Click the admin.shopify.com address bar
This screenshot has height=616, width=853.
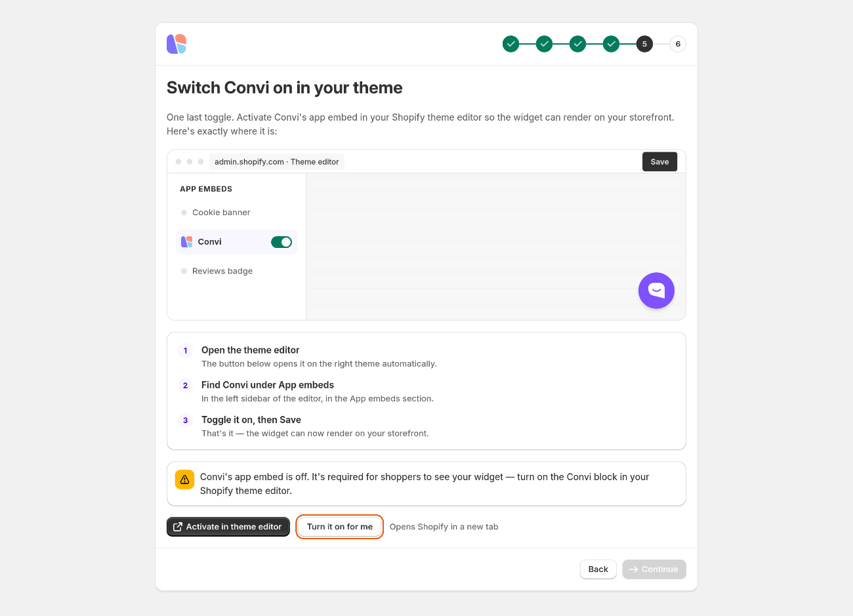[x=277, y=162]
